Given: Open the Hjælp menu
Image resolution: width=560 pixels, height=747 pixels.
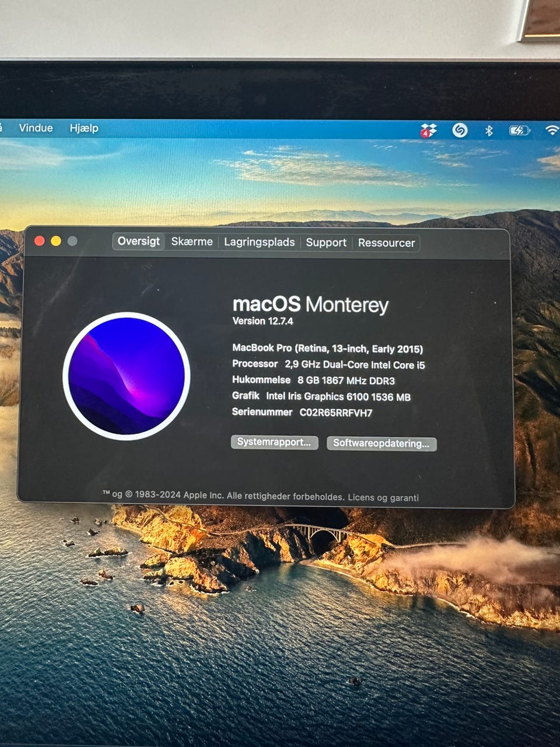Looking at the screenshot, I should (x=84, y=128).
